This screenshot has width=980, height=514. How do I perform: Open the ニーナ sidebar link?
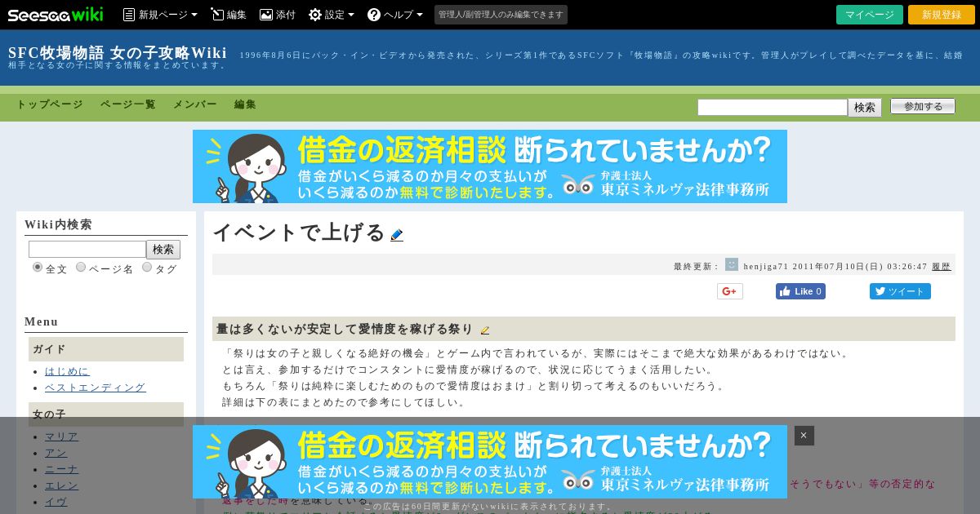pos(62,469)
